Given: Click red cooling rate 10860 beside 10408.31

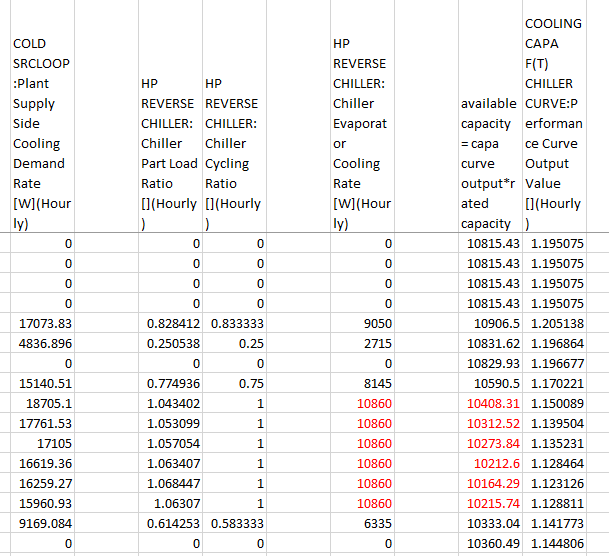Looking at the screenshot, I should click(362, 403).
